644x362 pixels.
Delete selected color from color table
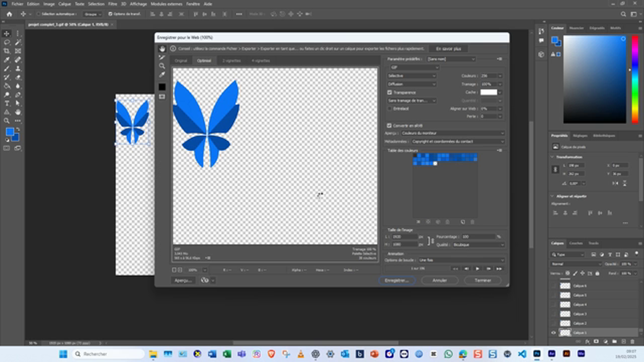click(472, 222)
